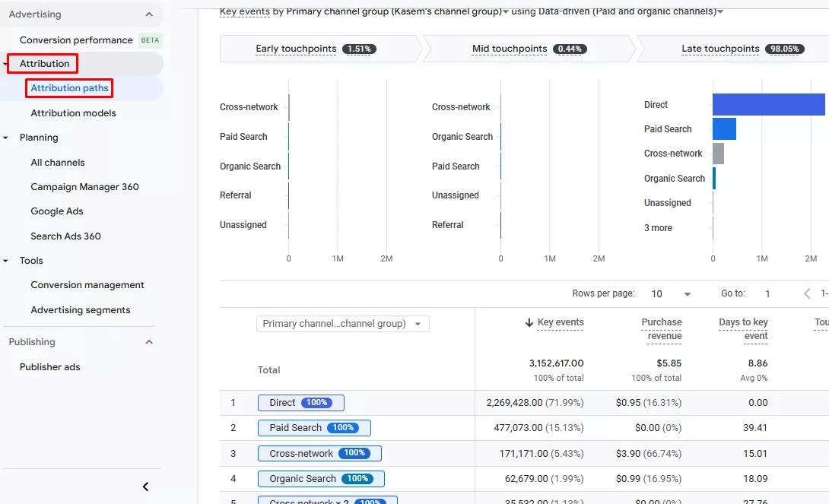Open Conversion performance report
The image size is (829, 504).
tap(76, 40)
